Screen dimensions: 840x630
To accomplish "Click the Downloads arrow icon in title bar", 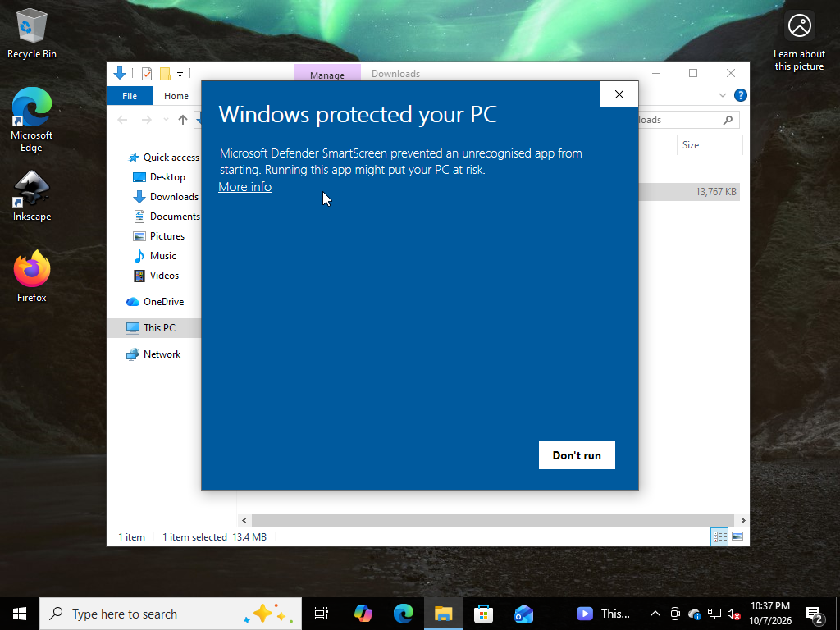I will point(120,73).
